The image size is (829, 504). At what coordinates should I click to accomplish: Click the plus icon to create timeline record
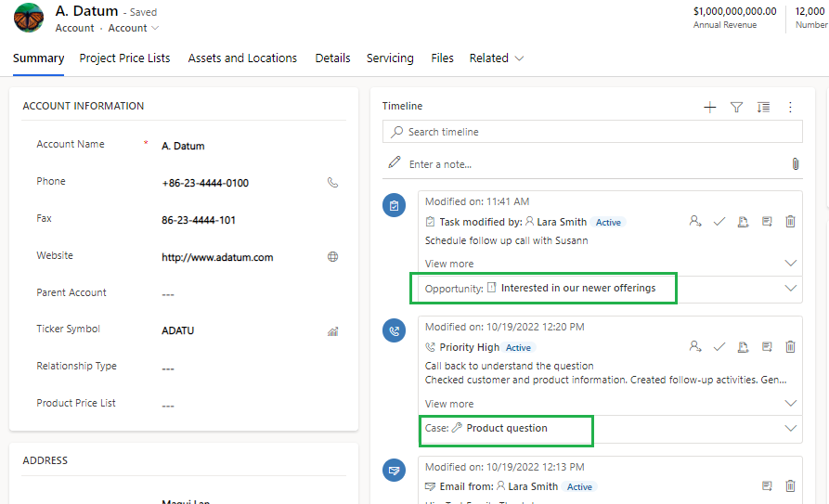710,108
